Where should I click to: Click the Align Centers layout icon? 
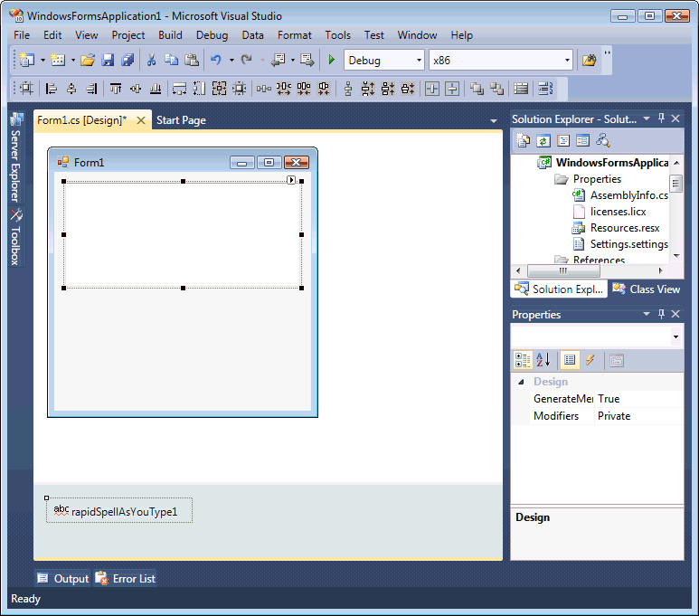tap(71, 89)
